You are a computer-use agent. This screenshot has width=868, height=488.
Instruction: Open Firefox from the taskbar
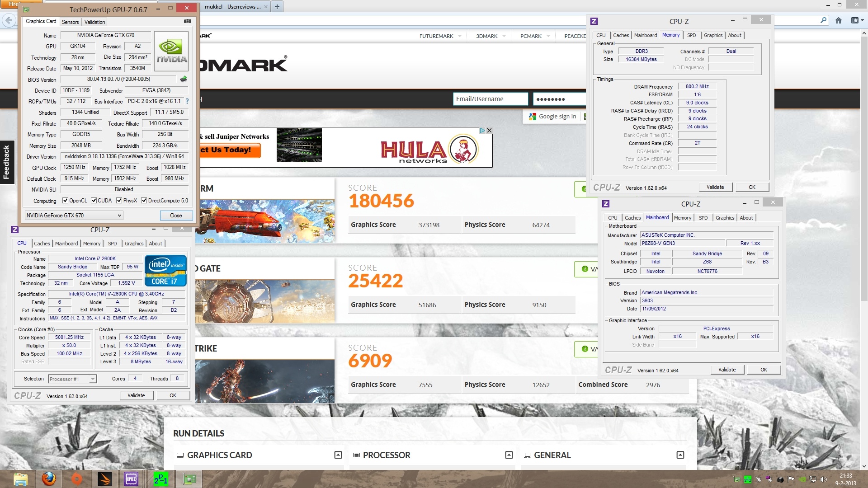coord(49,479)
